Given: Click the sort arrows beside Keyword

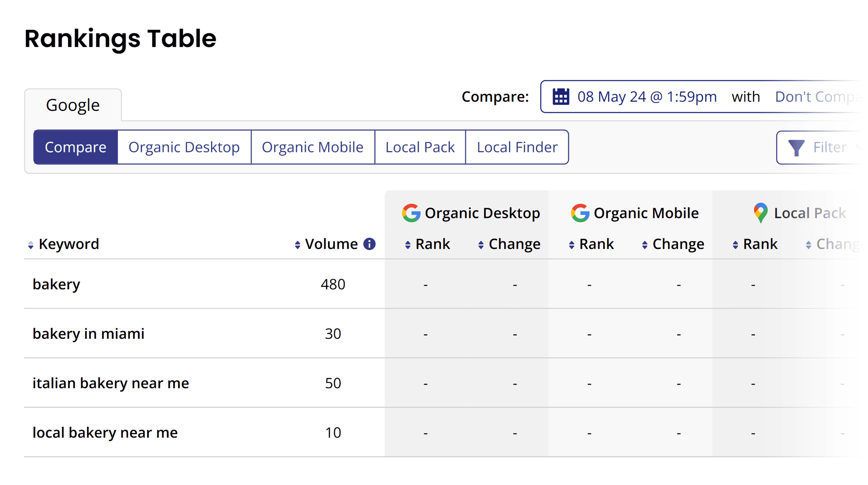Looking at the screenshot, I should click(x=30, y=244).
